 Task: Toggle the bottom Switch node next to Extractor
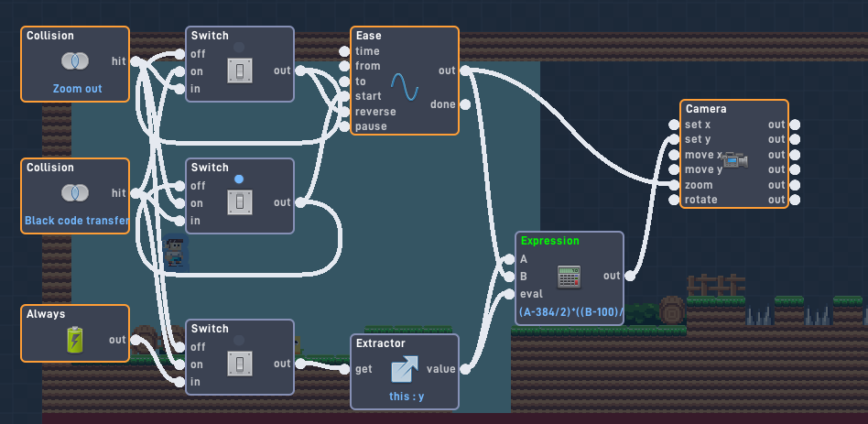pyautogui.click(x=240, y=364)
